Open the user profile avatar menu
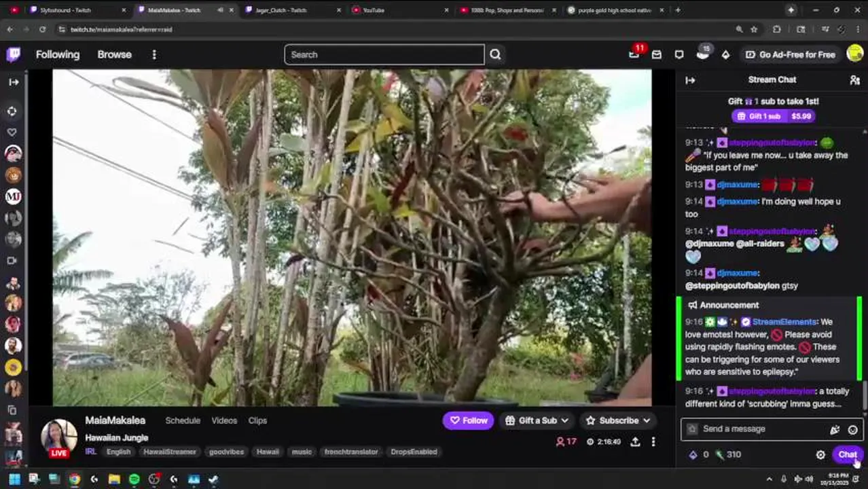The height and width of the screenshot is (489, 868). coord(855,54)
